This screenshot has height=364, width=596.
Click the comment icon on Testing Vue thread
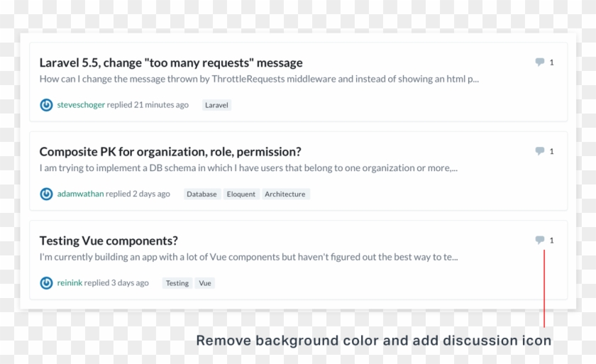pyautogui.click(x=540, y=240)
